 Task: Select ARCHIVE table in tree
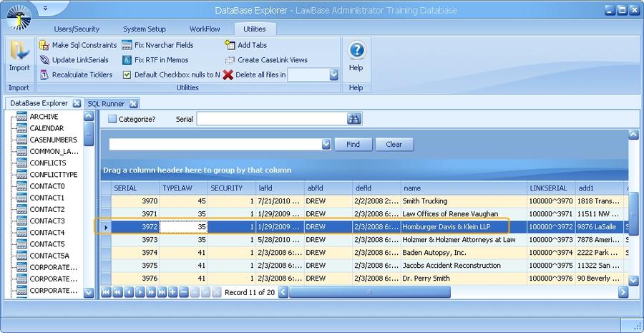point(44,117)
